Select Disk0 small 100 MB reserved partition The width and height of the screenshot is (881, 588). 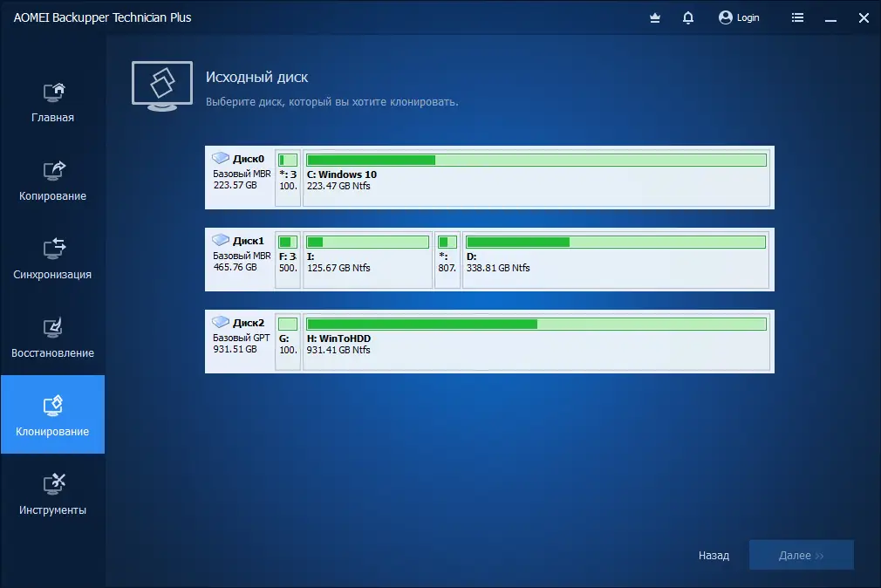[x=288, y=178]
